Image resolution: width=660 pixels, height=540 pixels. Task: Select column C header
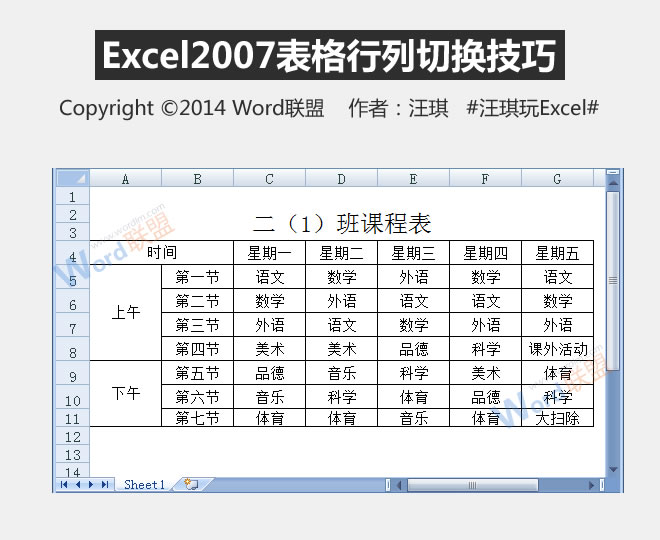(269, 179)
